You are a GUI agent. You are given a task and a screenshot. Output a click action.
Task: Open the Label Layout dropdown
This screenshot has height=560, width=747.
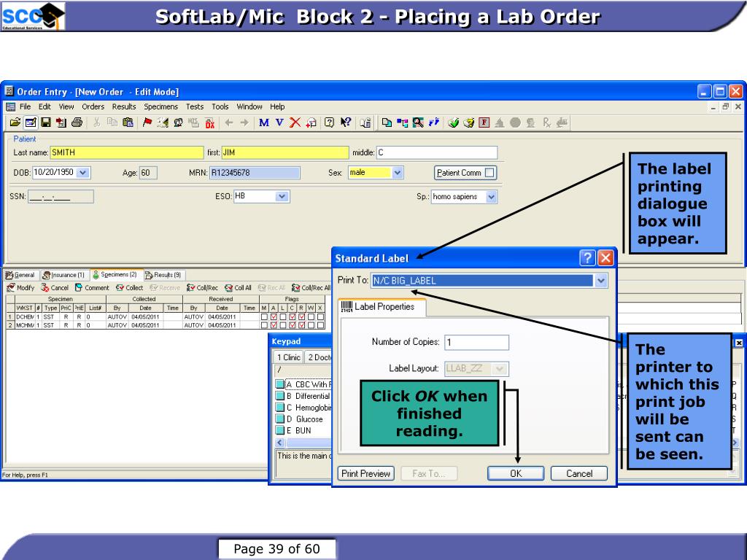[x=499, y=368]
